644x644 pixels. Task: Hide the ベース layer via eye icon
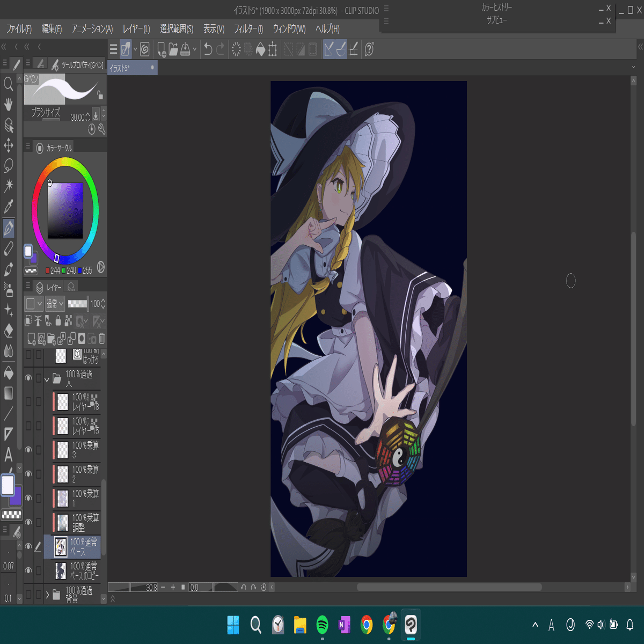click(x=28, y=547)
